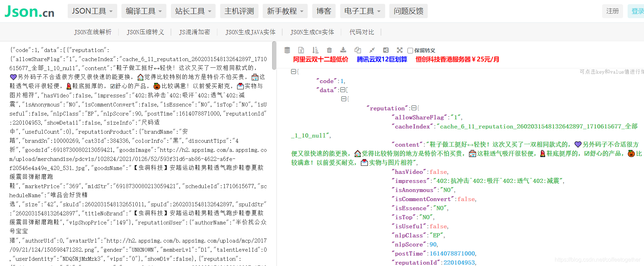Click the "impresses" key

(411, 181)
